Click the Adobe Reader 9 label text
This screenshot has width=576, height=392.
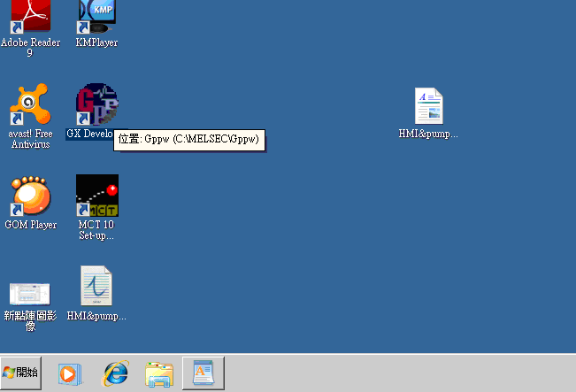pos(30,48)
